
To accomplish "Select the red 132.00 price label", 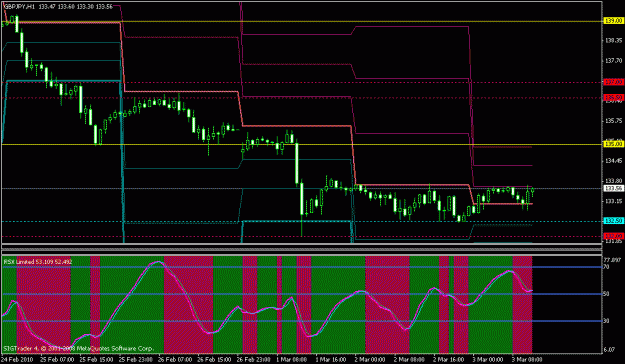I will [x=614, y=236].
